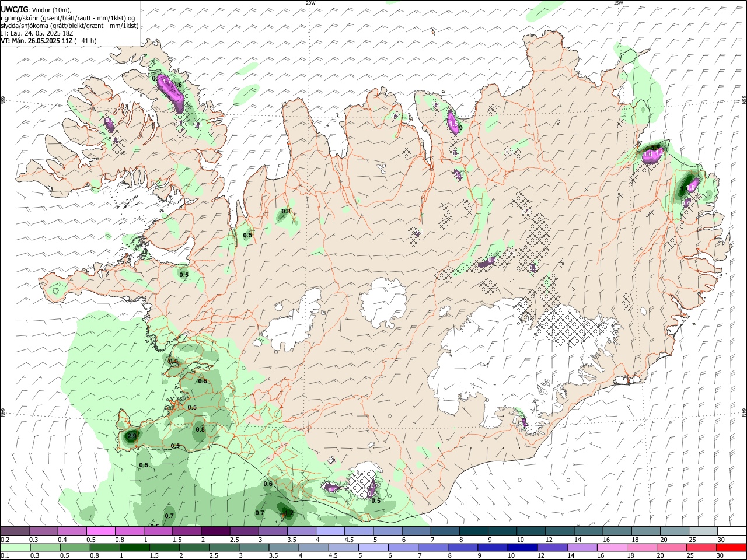Click the '20W' longitude label
The width and height of the screenshot is (747, 560).
[310, 3]
